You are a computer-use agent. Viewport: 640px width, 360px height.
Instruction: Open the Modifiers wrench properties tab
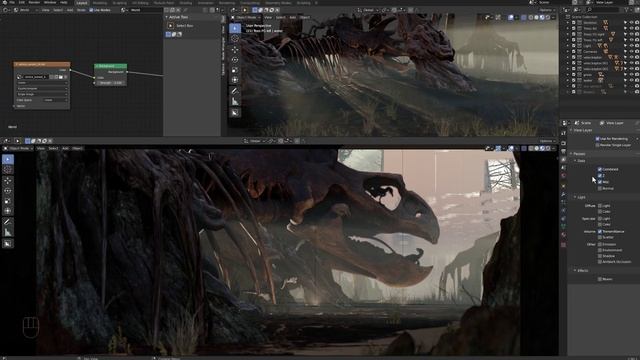coord(564,195)
